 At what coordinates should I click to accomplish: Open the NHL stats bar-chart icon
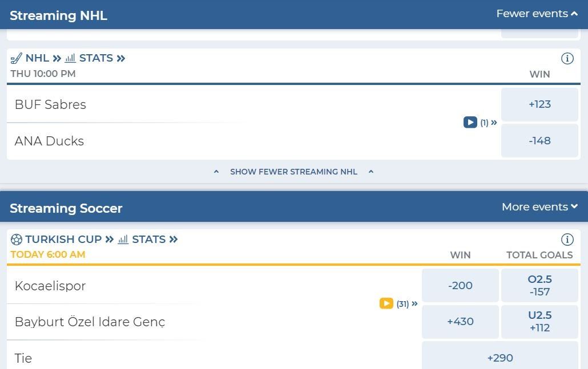(70, 58)
